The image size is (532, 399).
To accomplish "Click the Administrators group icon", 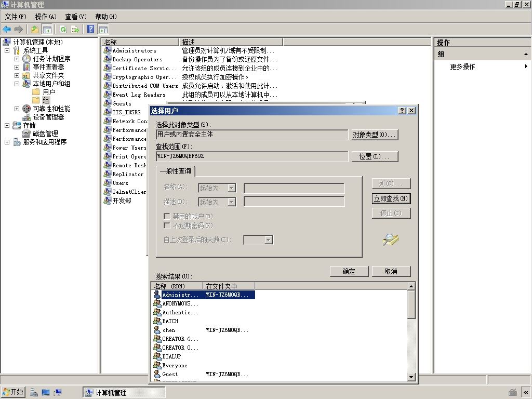I will (x=107, y=50).
